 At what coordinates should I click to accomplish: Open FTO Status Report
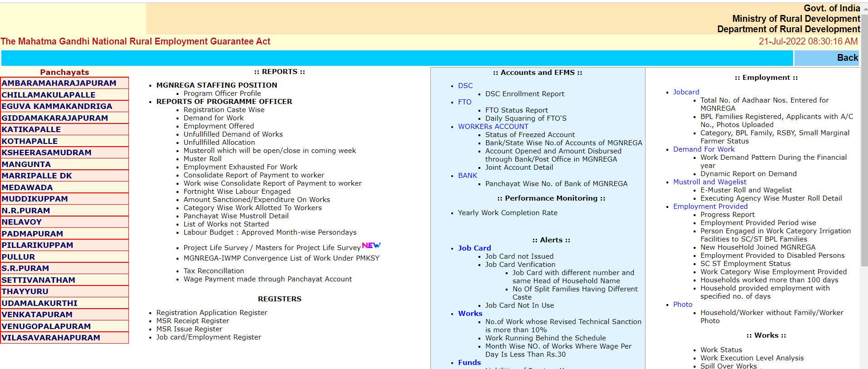517,110
